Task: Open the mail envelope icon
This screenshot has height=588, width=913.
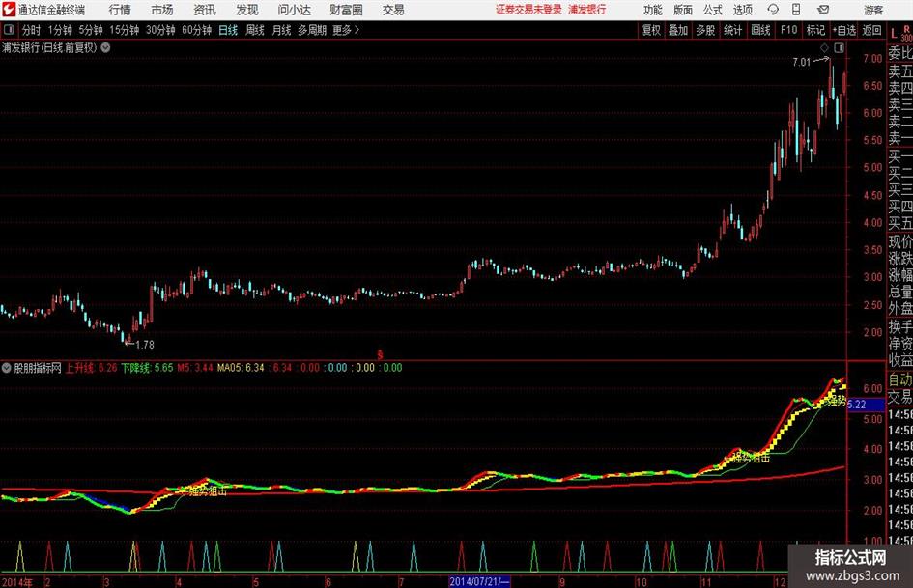Action: pos(823,10)
